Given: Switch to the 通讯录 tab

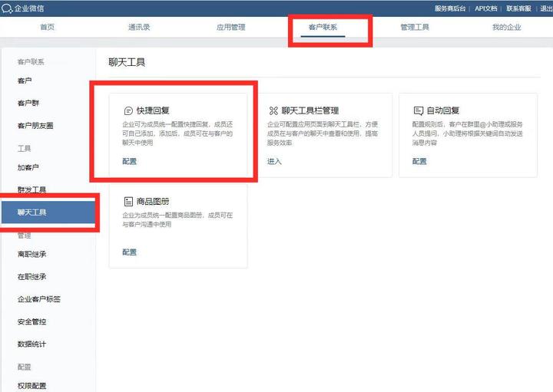Looking at the screenshot, I should pyautogui.click(x=139, y=28).
